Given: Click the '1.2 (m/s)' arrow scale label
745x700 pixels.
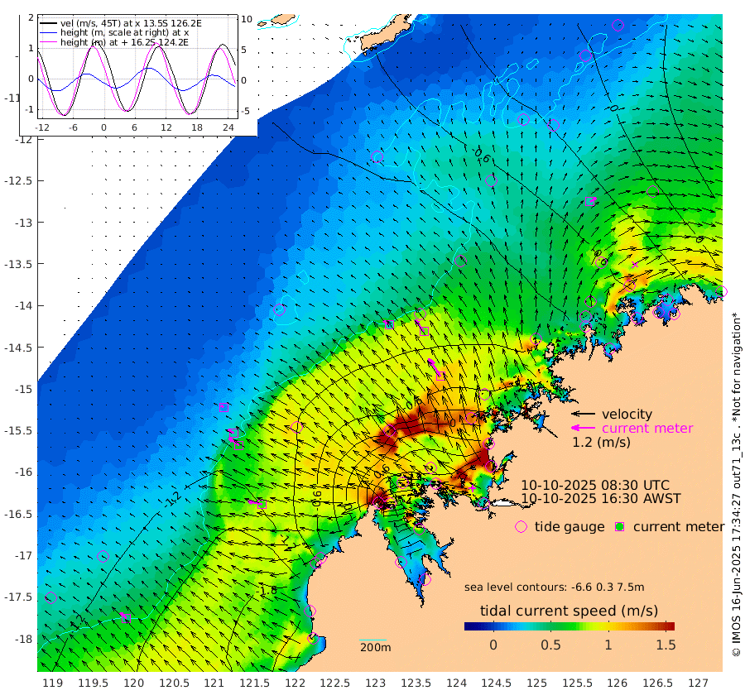Looking at the screenshot, I should tap(601, 443).
